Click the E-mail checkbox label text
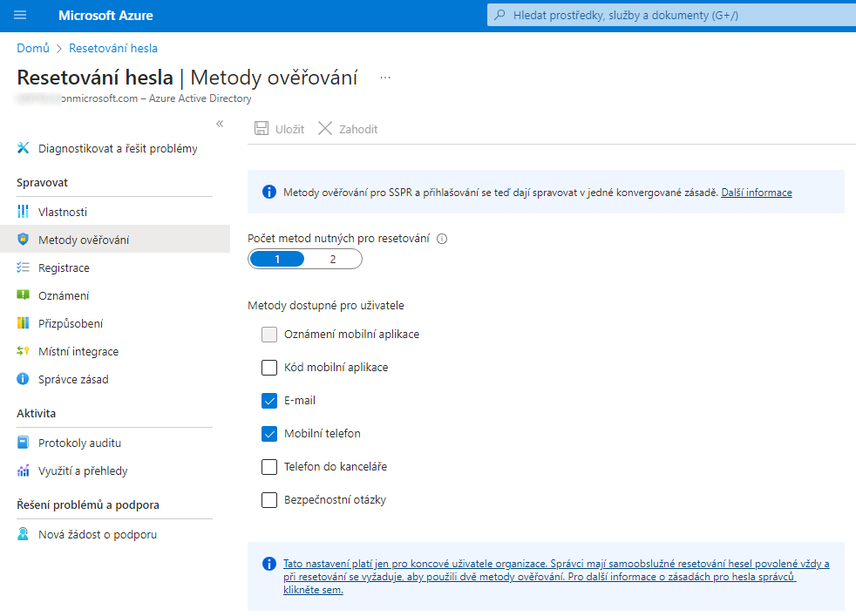This screenshot has height=616, width=856. (x=300, y=401)
